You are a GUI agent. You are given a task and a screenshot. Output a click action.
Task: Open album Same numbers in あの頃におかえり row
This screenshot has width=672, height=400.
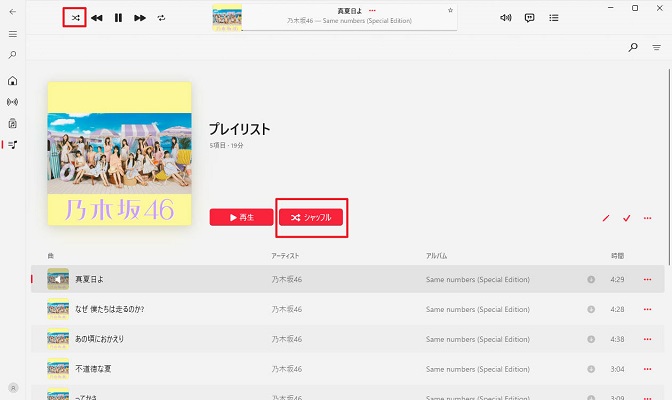point(478,340)
